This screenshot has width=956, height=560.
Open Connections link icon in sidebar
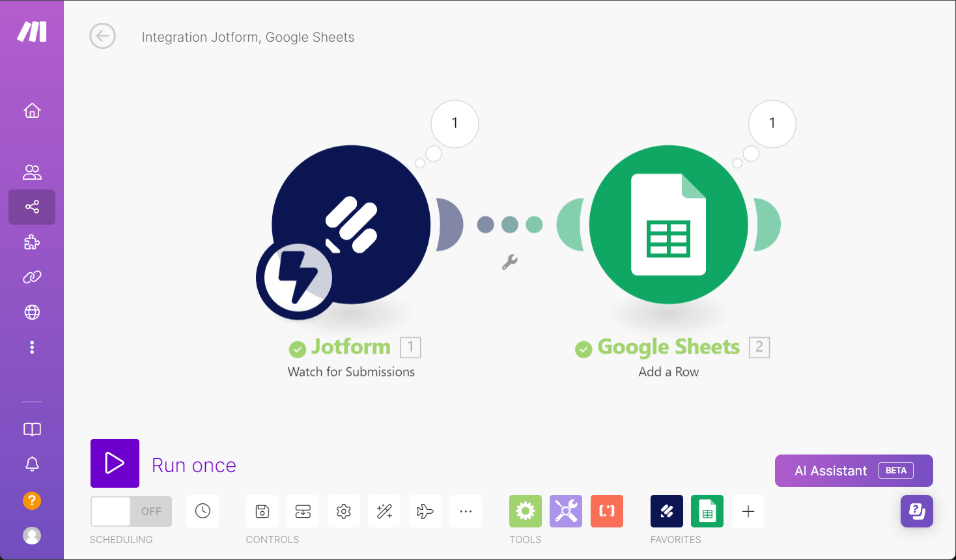coord(32,277)
